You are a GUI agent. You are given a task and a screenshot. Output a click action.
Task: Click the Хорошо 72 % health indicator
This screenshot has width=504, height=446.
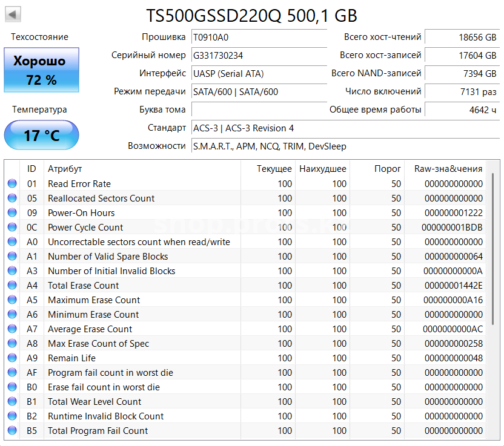[x=41, y=70]
